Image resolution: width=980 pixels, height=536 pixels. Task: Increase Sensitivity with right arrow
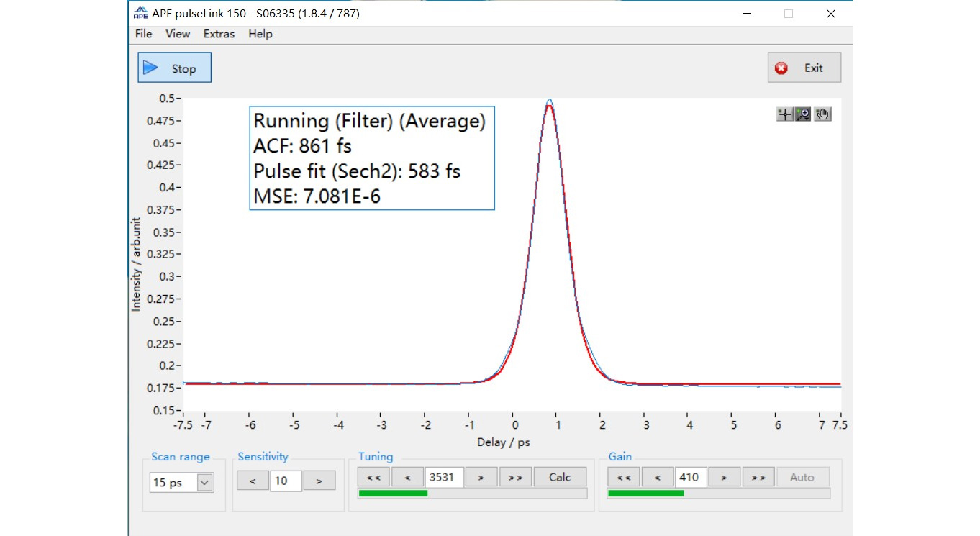pos(319,481)
